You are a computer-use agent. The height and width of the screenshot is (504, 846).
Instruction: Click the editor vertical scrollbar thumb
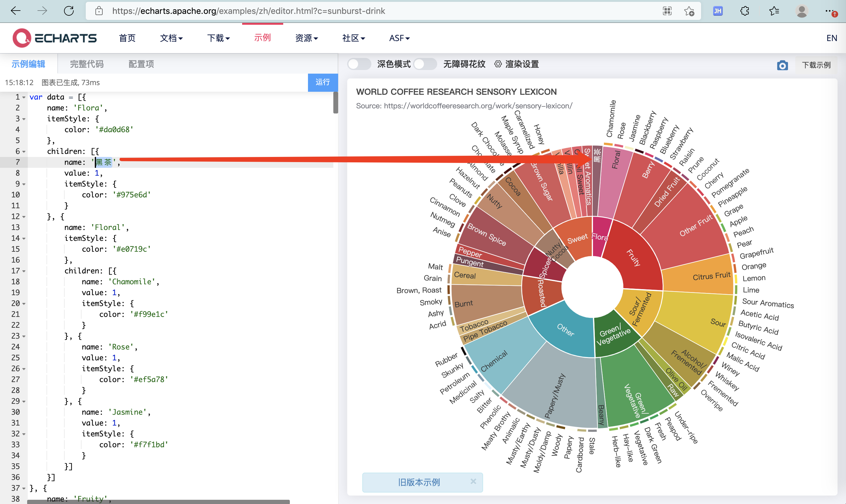pos(336,103)
